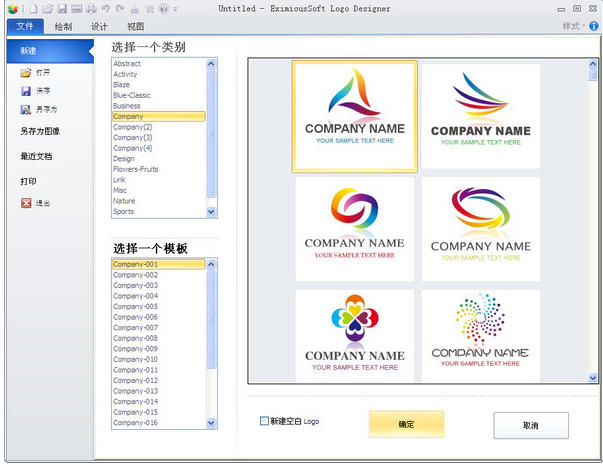This screenshot has height=465, width=603.
Task: Click the Undo arrow in quick toolbar
Action: pyautogui.click(x=105, y=8)
